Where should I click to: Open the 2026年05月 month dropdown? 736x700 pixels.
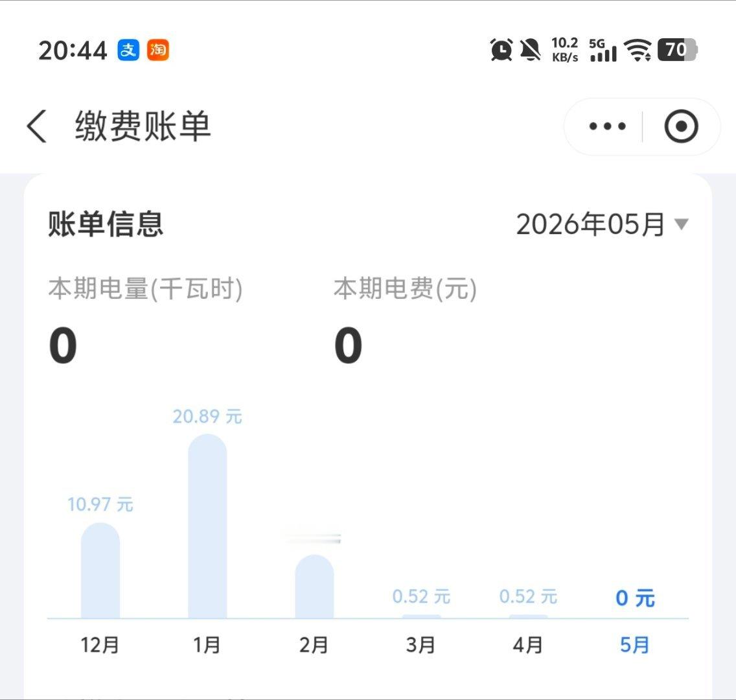[x=603, y=224]
